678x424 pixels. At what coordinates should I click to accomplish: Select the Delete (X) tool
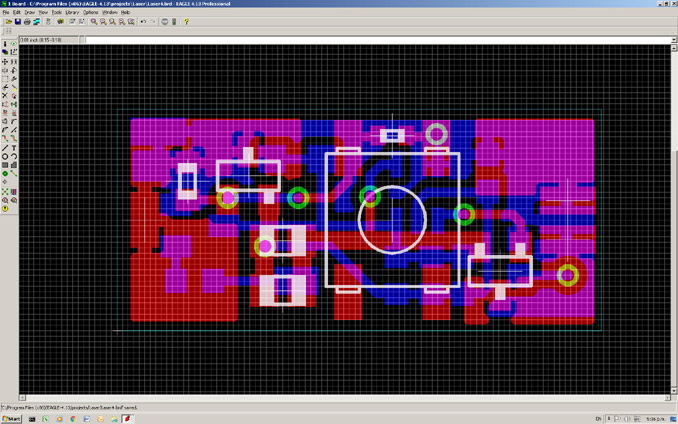pyautogui.click(x=5, y=96)
